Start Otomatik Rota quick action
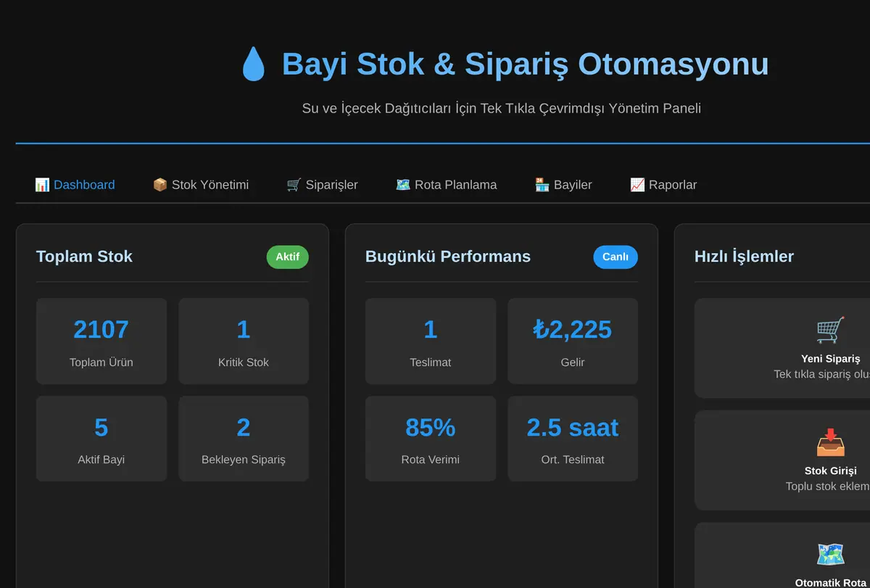Viewport: 870px width, 588px height. coord(782,555)
